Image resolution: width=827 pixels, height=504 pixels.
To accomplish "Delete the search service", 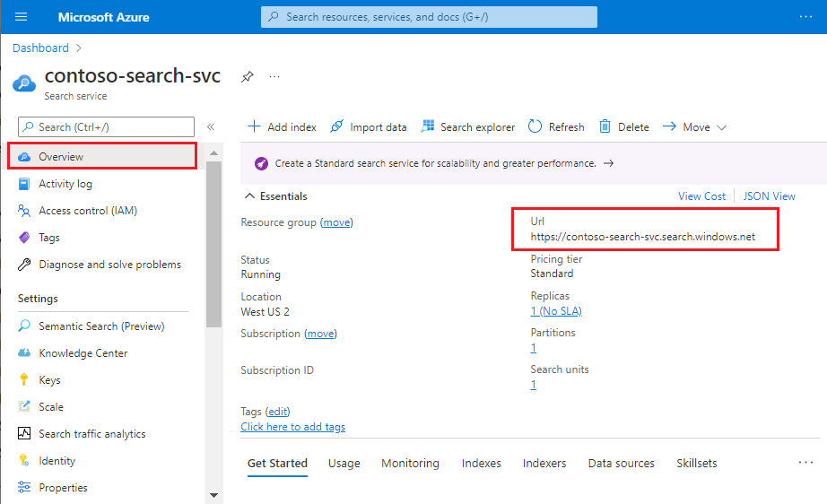I will 624,126.
